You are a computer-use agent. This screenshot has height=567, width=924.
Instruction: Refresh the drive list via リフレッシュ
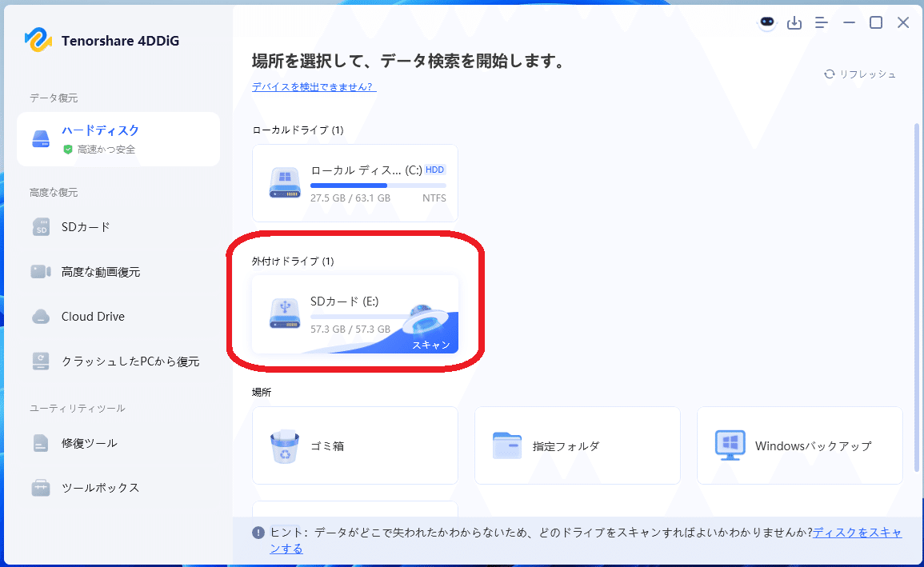click(859, 74)
